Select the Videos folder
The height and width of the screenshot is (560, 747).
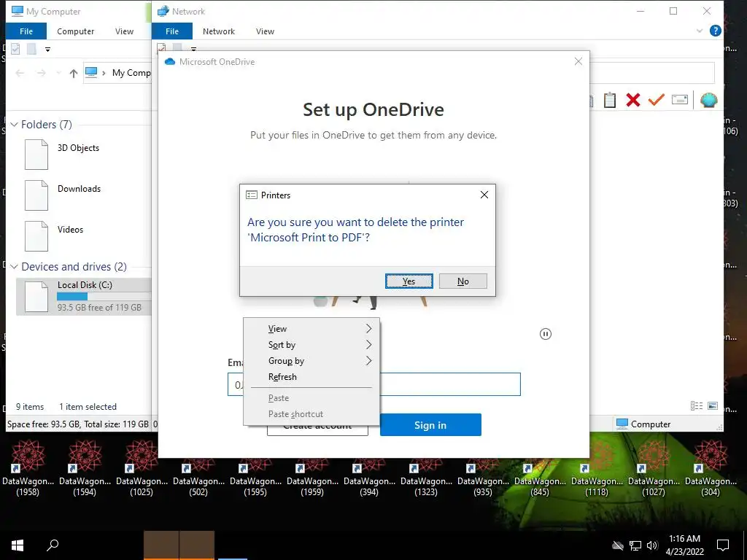click(54, 236)
